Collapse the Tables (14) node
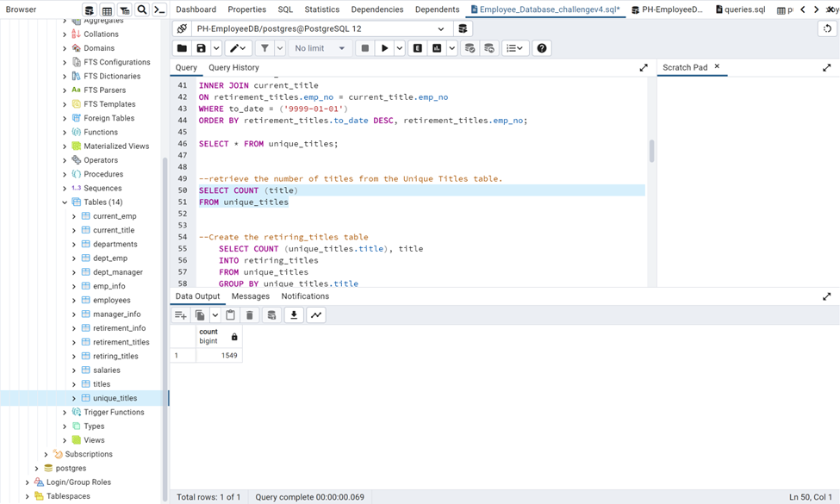Image resolution: width=840 pixels, height=504 pixels. point(64,202)
